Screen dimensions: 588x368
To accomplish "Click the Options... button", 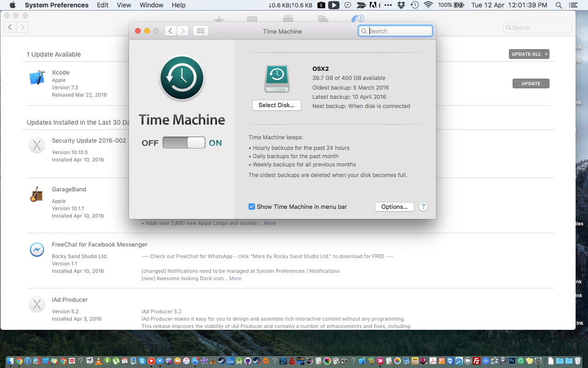I will point(395,207).
